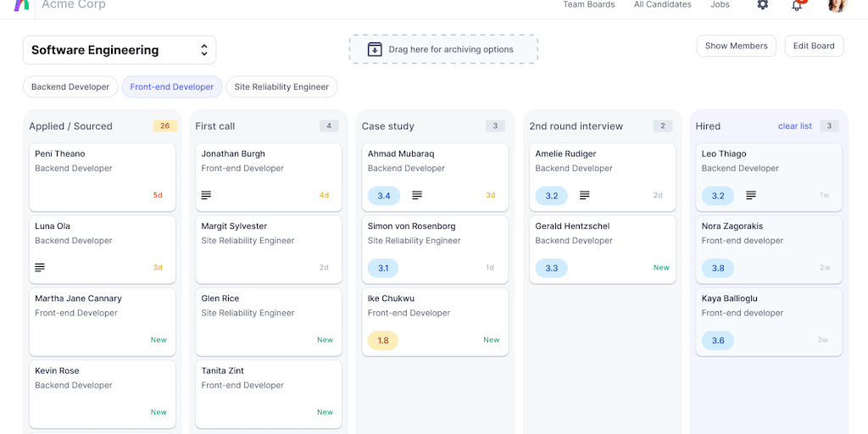Open notes icon on Luna Ola card
The width and height of the screenshot is (868, 434).
click(x=40, y=268)
